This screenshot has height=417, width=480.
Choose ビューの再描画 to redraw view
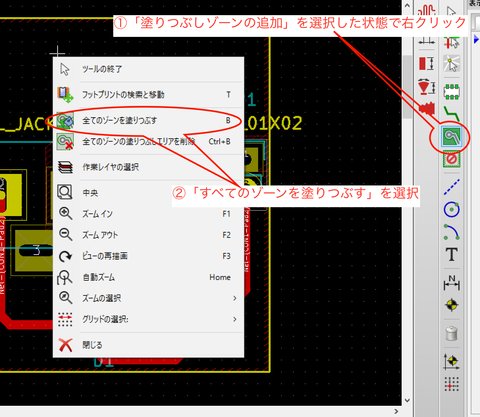148,256
